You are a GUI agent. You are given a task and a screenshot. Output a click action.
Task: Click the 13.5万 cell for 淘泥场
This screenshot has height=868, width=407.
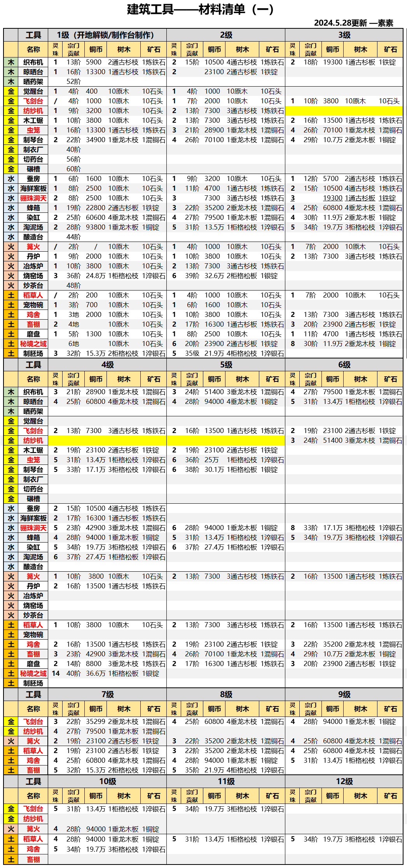point(214,227)
